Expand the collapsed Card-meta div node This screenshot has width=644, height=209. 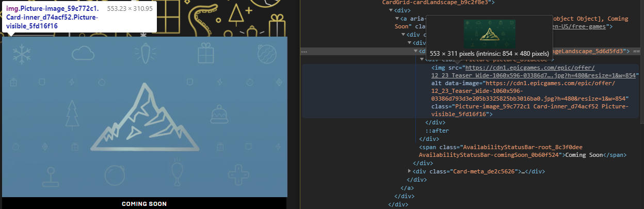410,171
